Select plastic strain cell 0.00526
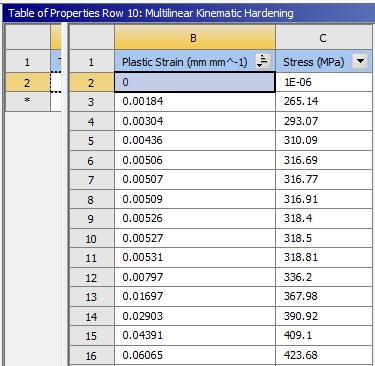The width and height of the screenshot is (375, 366). point(195,218)
